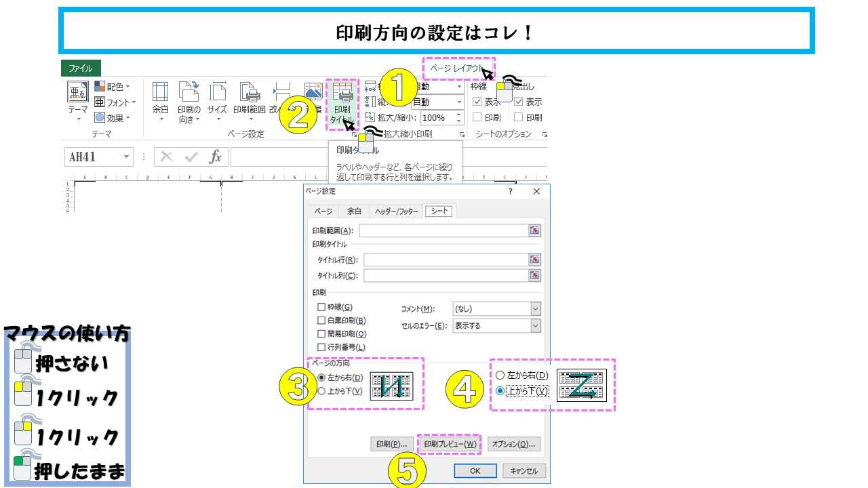Click the 印刷範囲 print area icon
868x488 pixels.
[249, 92]
